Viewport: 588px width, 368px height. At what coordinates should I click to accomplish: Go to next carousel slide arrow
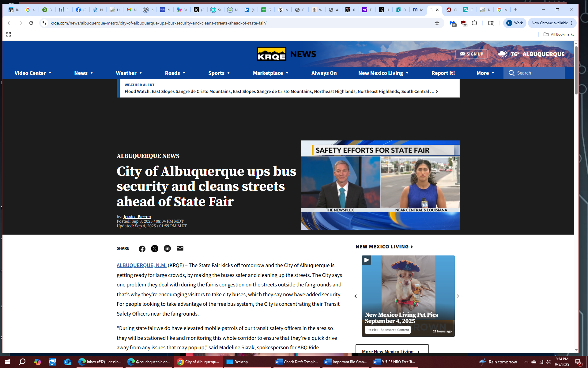pyautogui.click(x=458, y=296)
